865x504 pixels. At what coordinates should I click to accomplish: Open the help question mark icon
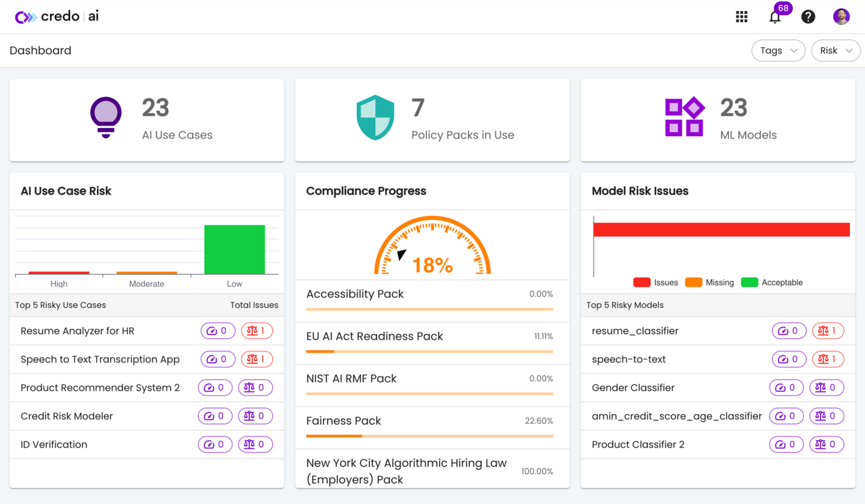point(808,17)
